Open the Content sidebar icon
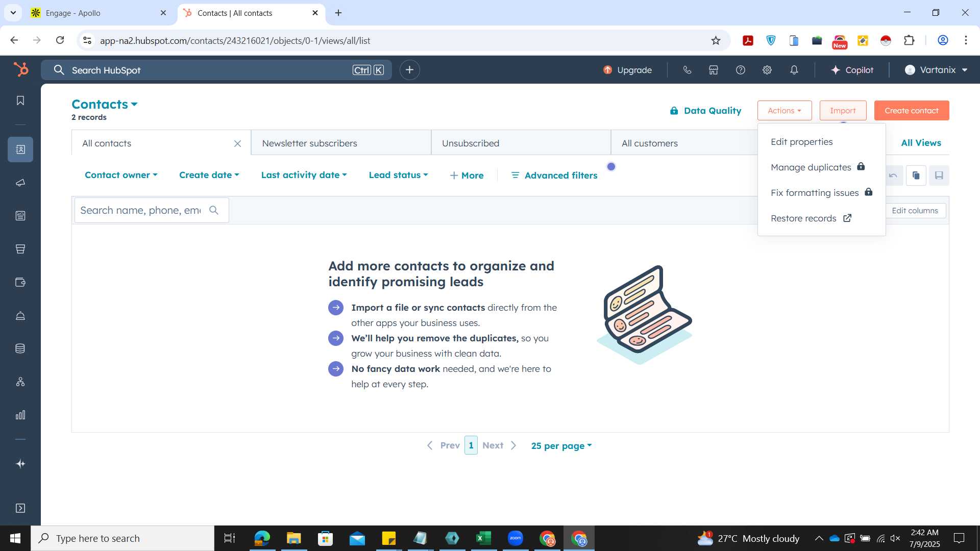 point(20,216)
